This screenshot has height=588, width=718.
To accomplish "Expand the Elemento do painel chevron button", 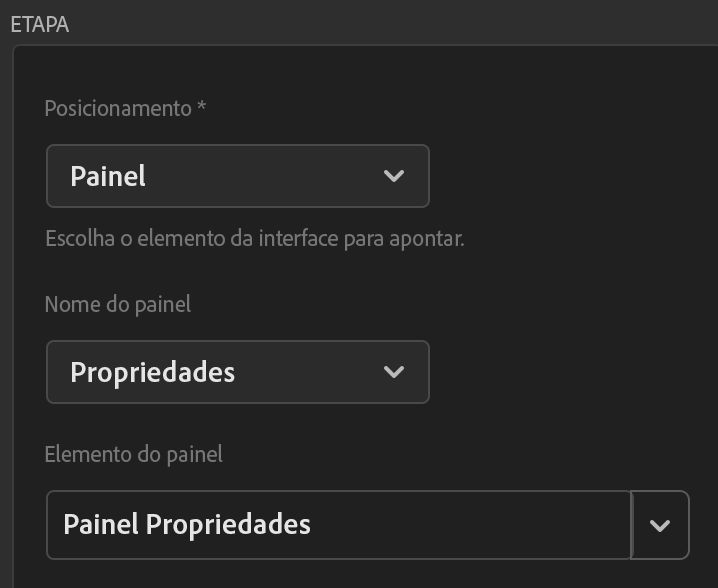I will (x=660, y=525).
